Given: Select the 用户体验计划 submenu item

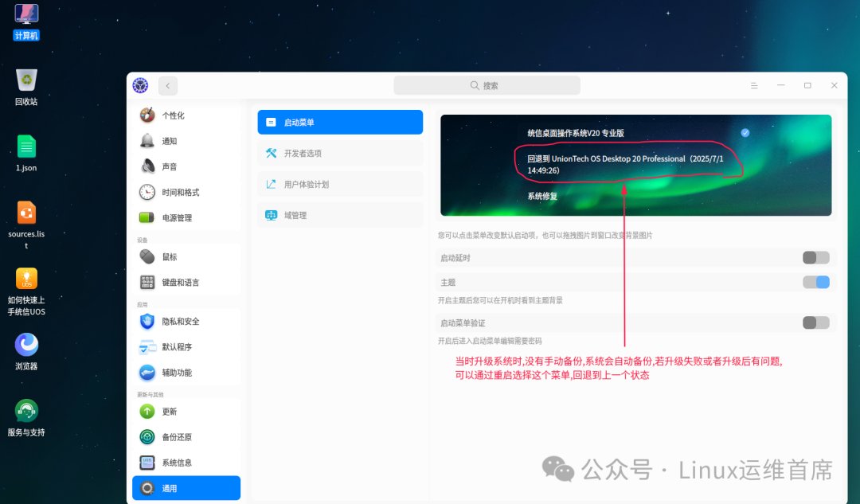Looking at the screenshot, I should click(340, 184).
